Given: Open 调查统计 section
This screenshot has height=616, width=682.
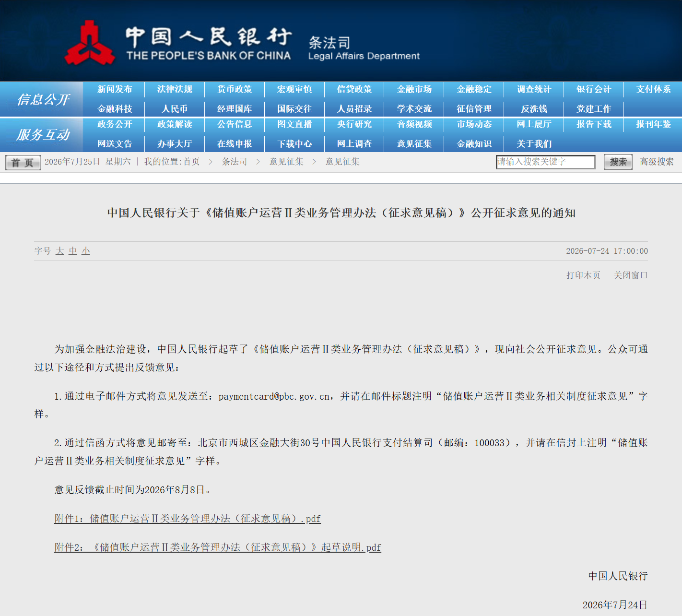Looking at the screenshot, I should click(534, 89).
